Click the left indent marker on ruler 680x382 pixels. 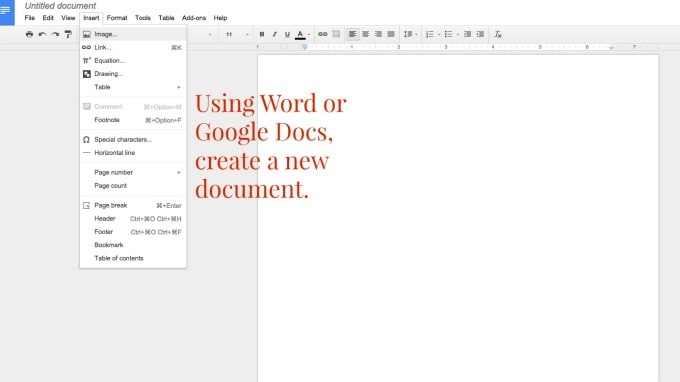pyautogui.click(x=304, y=47)
